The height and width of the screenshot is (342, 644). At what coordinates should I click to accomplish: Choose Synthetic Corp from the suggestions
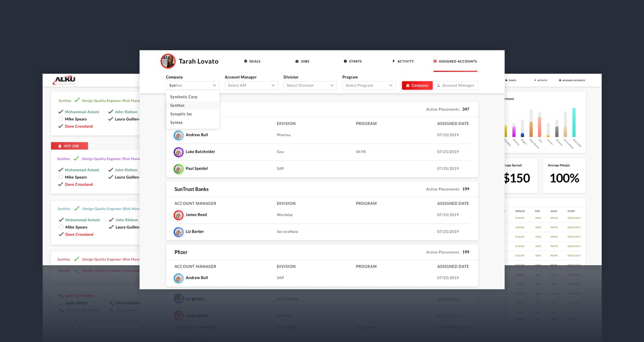coord(192,97)
